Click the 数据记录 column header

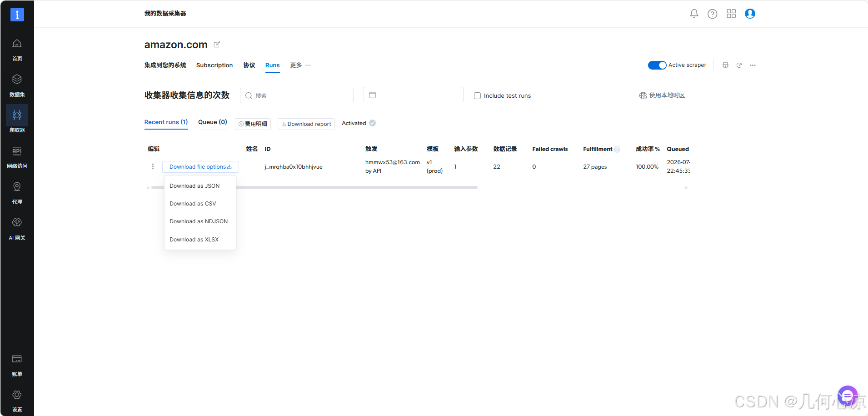pyautogui.click(x=505, y=149)
